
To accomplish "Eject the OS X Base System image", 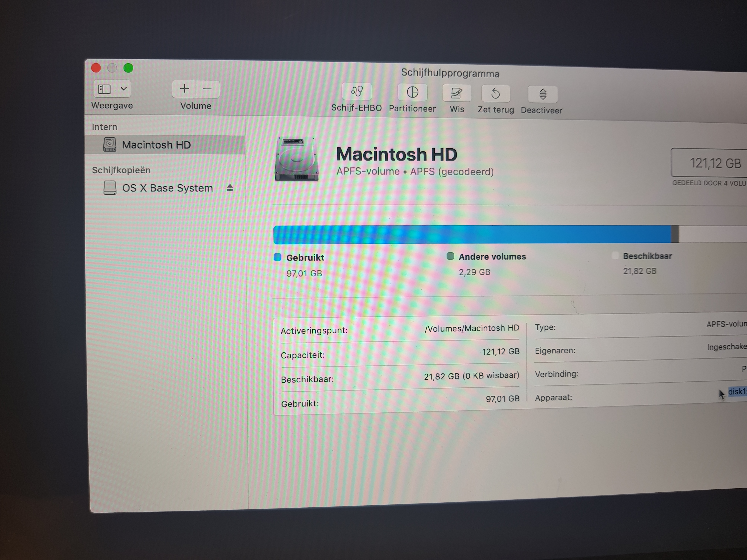I will click(x=230, y=188).
